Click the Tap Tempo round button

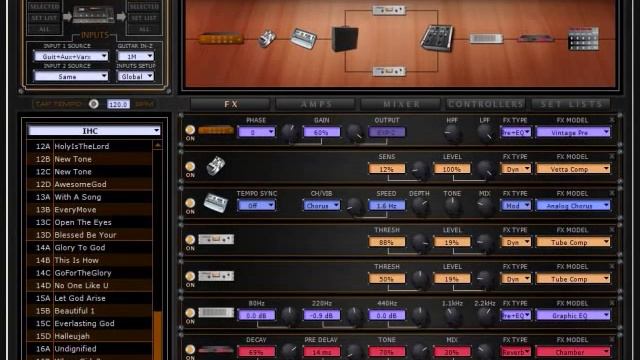(x=93, y=104)
